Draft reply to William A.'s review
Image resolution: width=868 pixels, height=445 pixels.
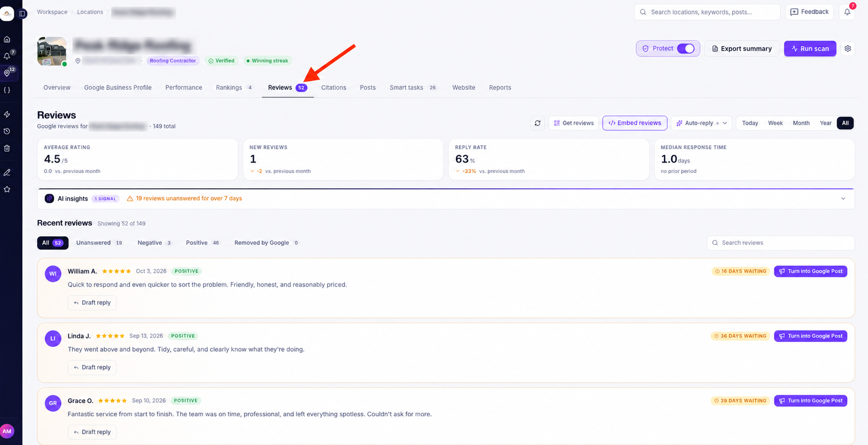92,303
